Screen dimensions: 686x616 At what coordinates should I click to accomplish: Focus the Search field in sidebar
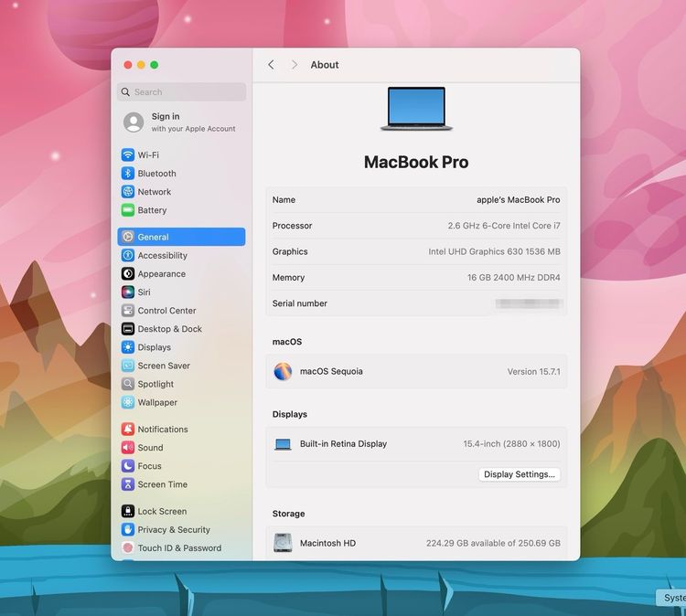click(182, 91)
